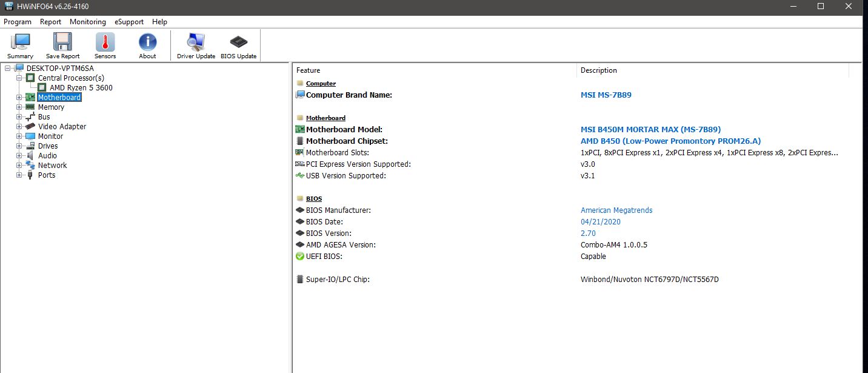Expand the Drives tree node
Viewport: 868px width, 373px height.
click(19, 146)
